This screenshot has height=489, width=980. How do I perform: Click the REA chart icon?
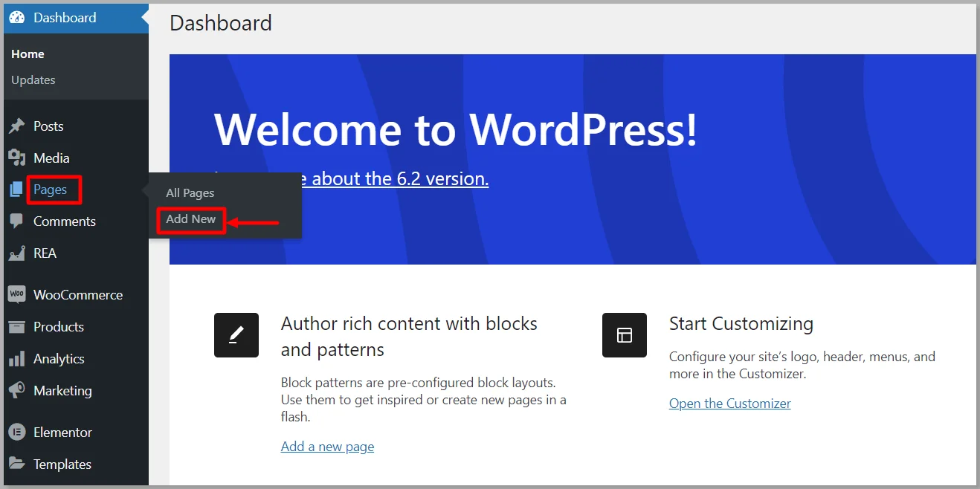click(x=17, y=253)
